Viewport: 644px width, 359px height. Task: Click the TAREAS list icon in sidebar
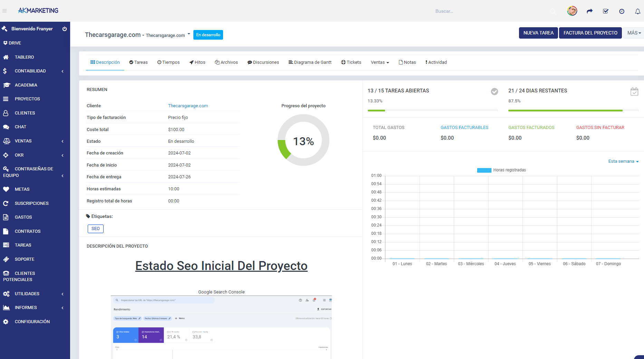tap(6, 245)
